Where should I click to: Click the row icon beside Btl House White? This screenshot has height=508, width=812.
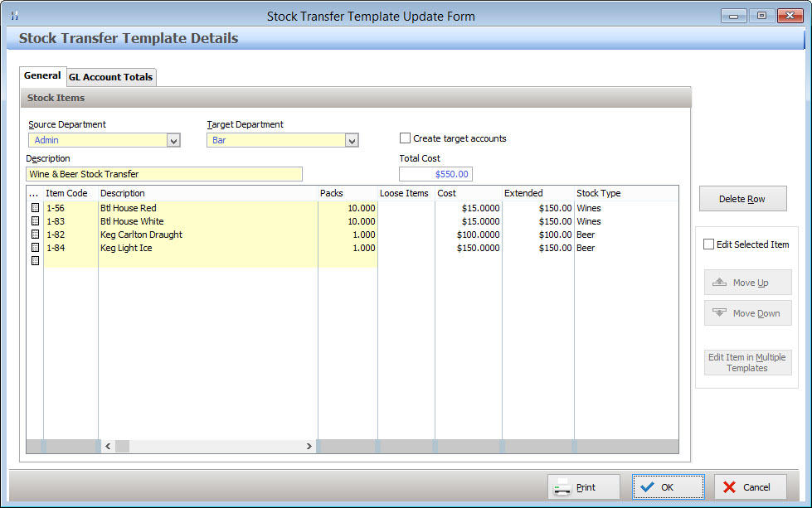click(x=34, y=221)
